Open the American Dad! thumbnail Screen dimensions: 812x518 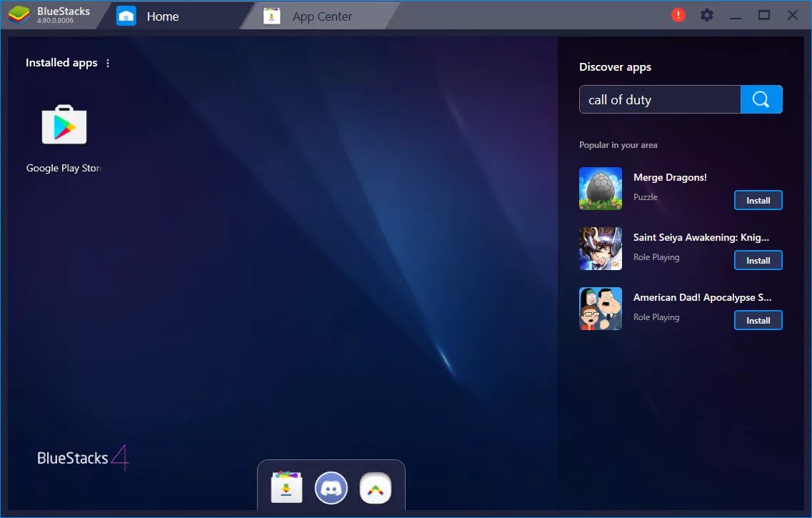[601, 309]
